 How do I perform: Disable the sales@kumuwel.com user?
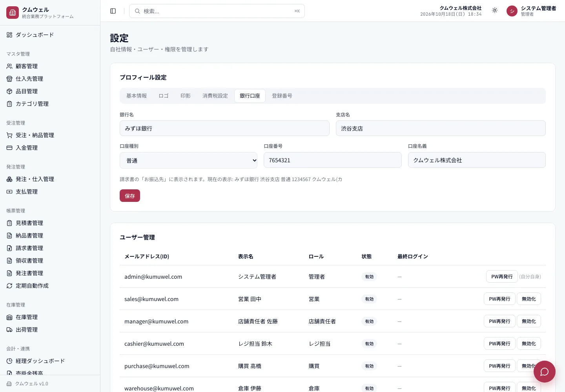[x=529, y=299]
